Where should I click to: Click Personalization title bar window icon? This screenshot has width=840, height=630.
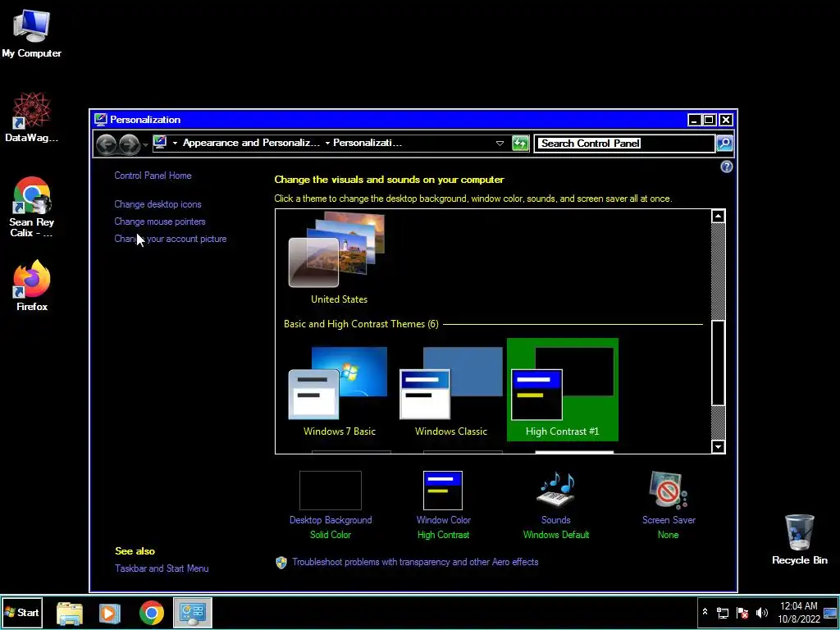pyautogui.click(x=100, y=120)
